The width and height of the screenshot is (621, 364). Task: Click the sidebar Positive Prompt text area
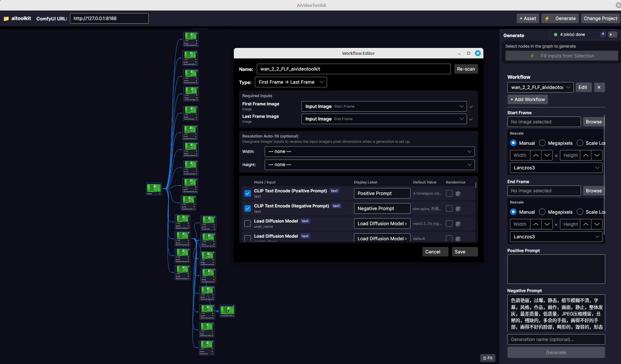click(x=556, y=269)
